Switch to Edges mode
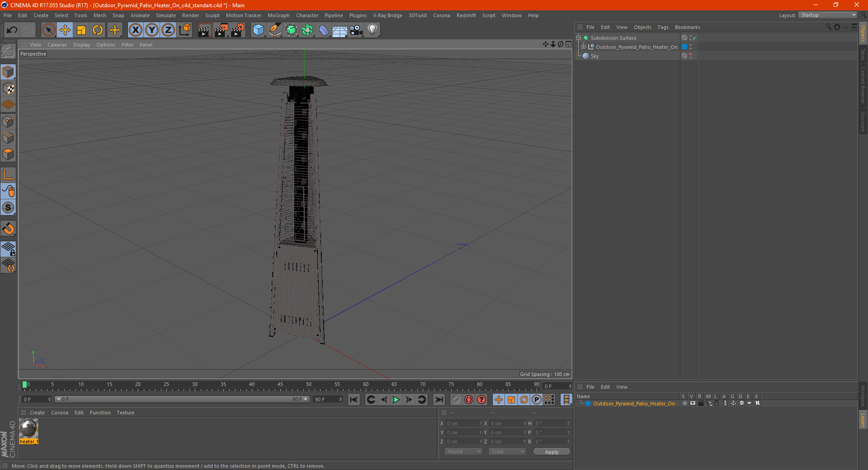Viewport: 868px width, 470px height. tap(8, 138)
